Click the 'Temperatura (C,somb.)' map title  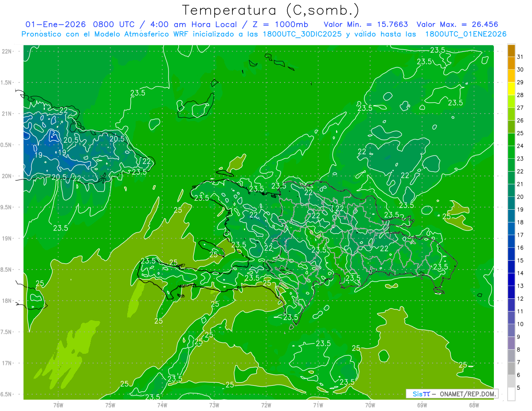tap(271, 10)
